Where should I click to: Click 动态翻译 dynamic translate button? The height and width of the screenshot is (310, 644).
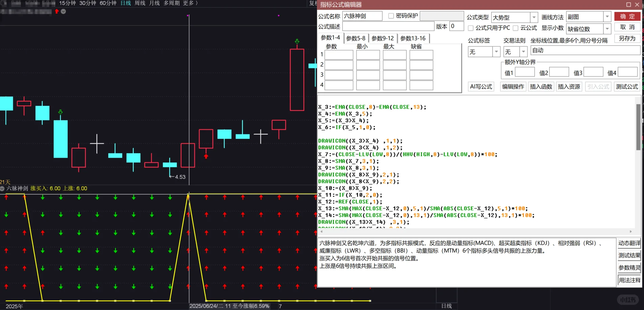tap(629, 243)
